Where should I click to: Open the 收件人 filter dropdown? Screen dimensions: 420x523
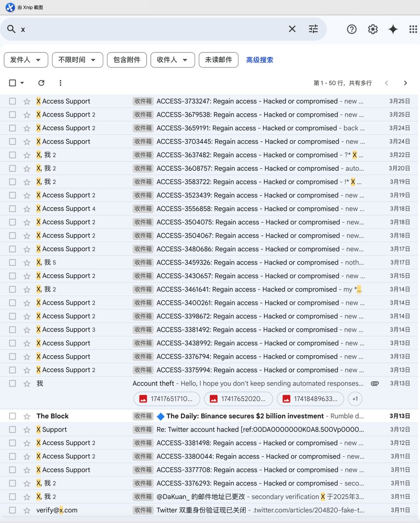point(173,60)
